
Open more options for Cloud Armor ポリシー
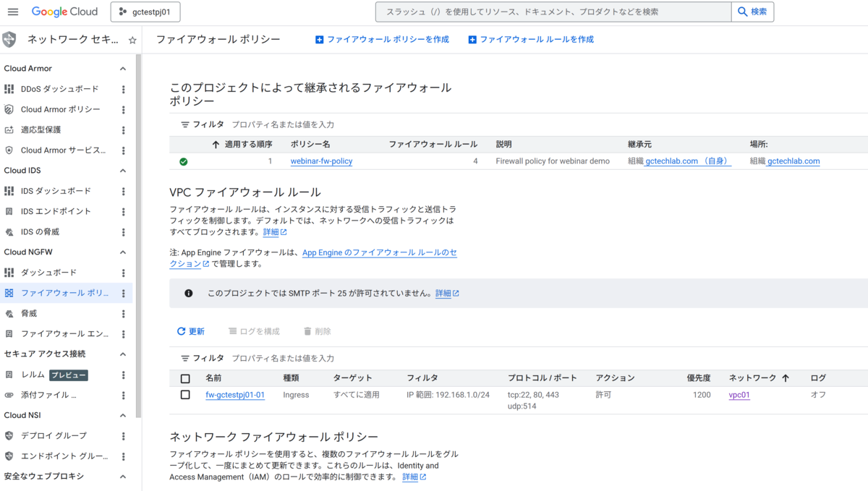coord(123,110)
